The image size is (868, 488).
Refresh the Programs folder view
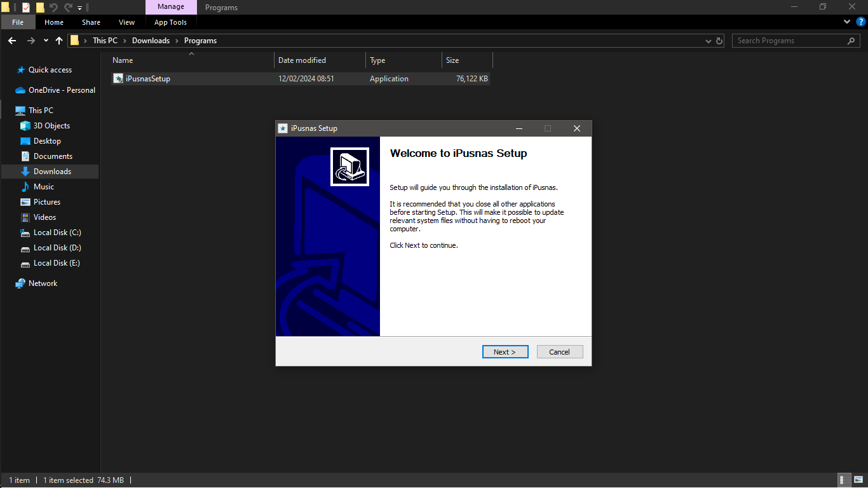(x=719, y=41)
